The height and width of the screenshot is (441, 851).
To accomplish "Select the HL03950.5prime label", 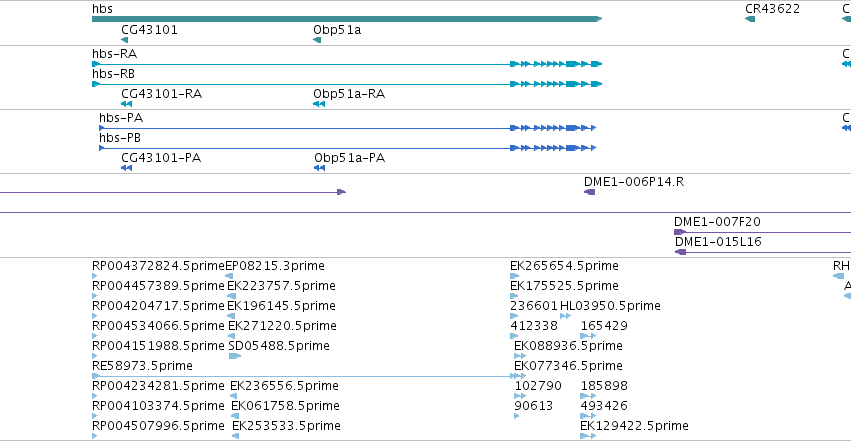I will (611, 306).
